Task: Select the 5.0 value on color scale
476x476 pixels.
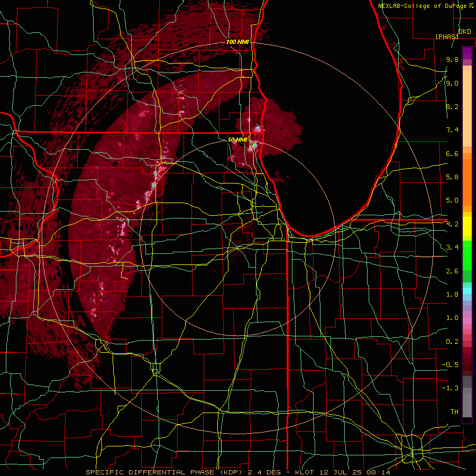Action: point(452,200)
